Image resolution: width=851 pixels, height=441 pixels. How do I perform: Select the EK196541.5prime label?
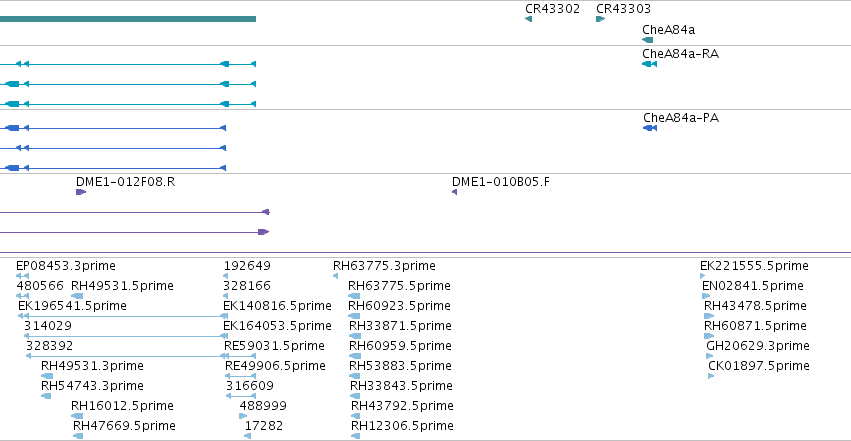[x=72, y=306]
